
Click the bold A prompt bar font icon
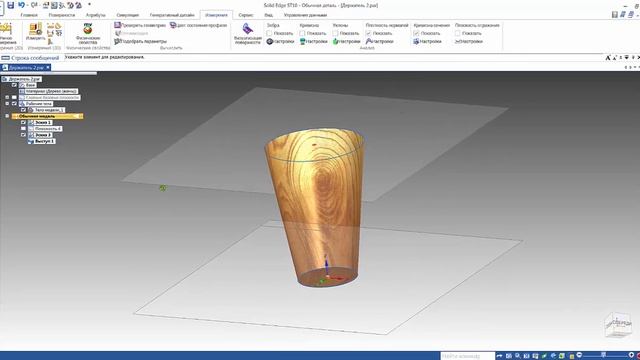pos(608,58)
